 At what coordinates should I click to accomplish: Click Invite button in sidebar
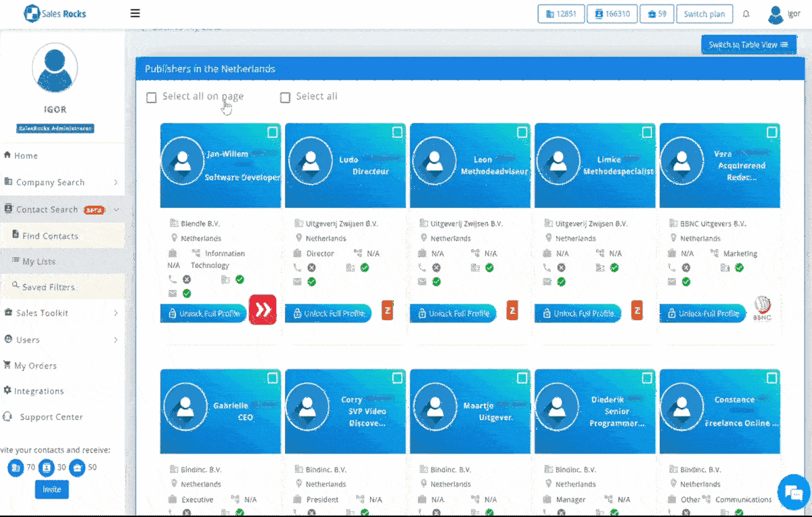(51, 489)
